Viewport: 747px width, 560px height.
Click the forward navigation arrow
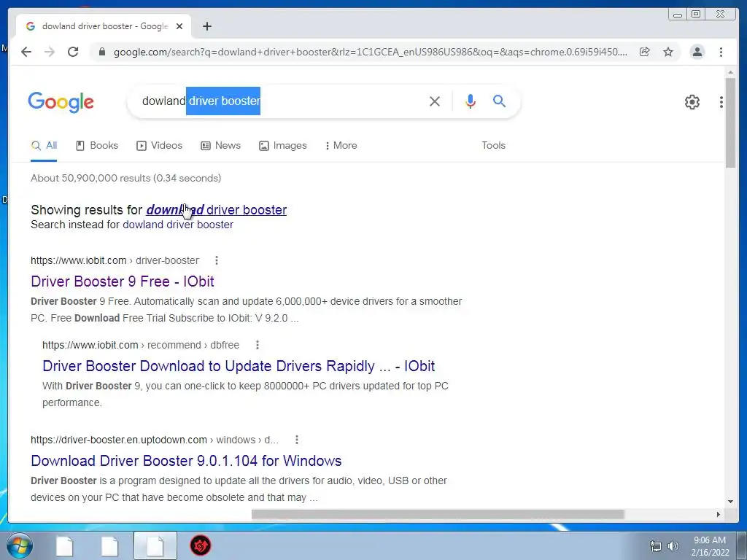tap(50, 52)
